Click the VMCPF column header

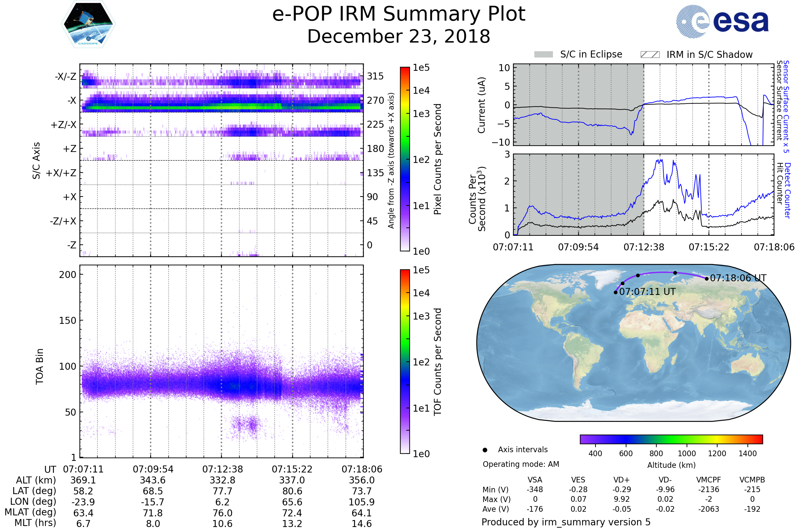pos(709,480)
